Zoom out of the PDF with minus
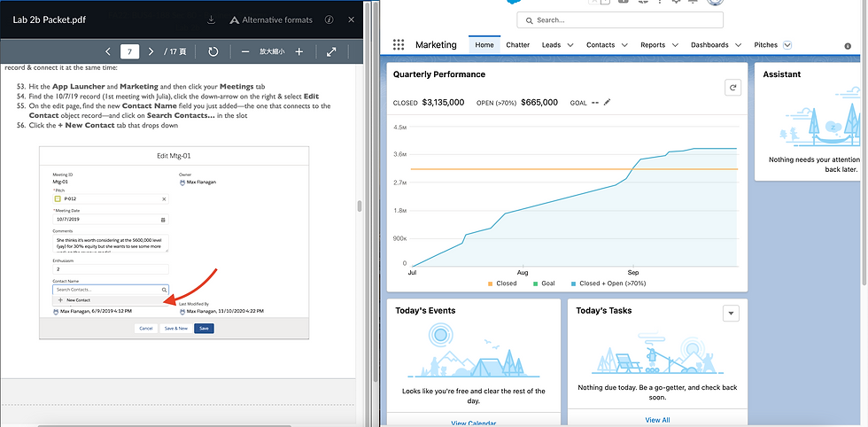This screenshot has height=427, width=868. (x=245, y=51)
